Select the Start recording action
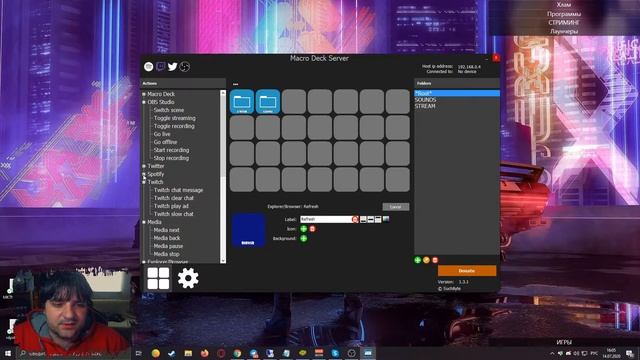640x360 pixels. [x=171, y=150]
